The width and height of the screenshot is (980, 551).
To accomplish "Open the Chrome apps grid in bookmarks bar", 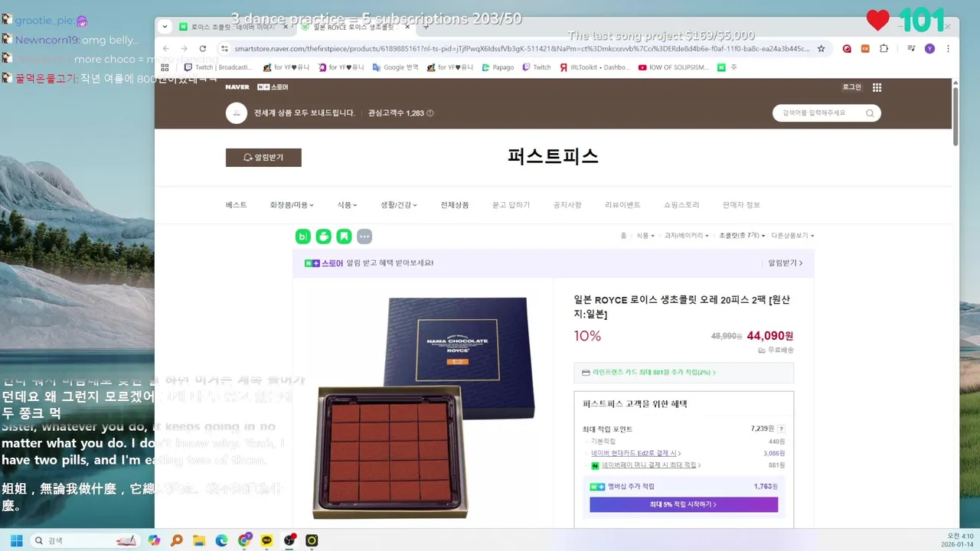I will coord(165,67).
